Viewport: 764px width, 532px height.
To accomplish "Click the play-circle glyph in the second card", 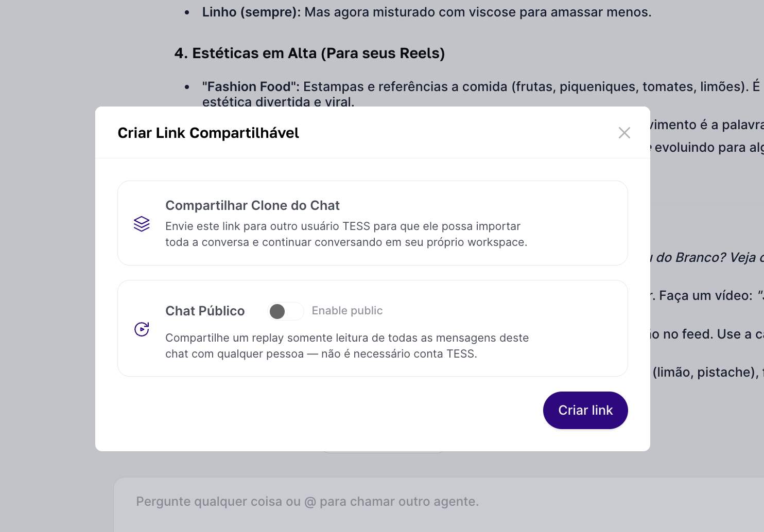I will [x=142, y=329].
